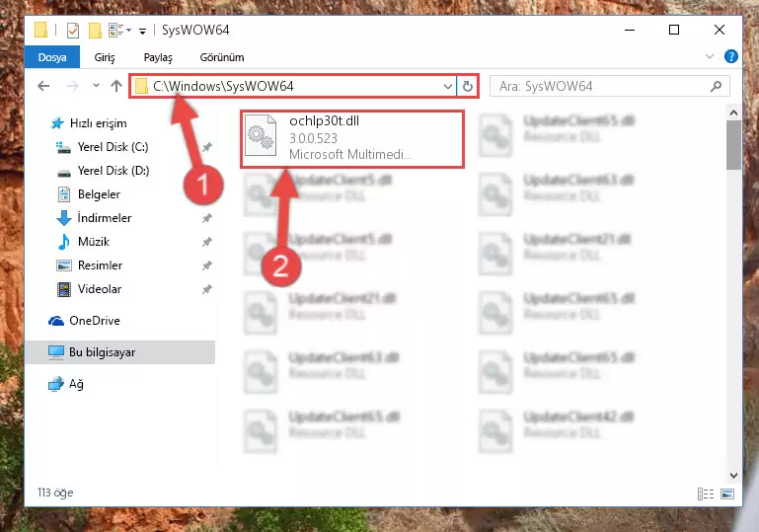Click pin icon next to Müzik
Viewport: 759px width, 532px height.
(206, 242)
